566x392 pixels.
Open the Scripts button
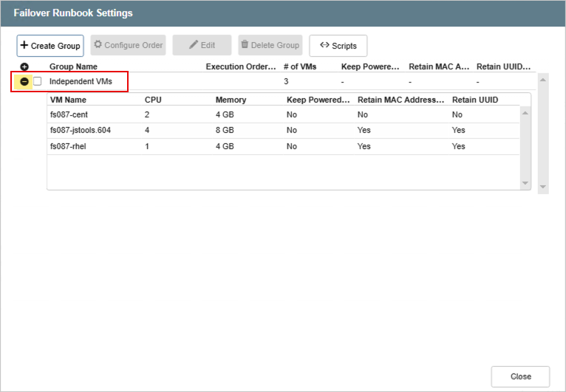[338, 46]
